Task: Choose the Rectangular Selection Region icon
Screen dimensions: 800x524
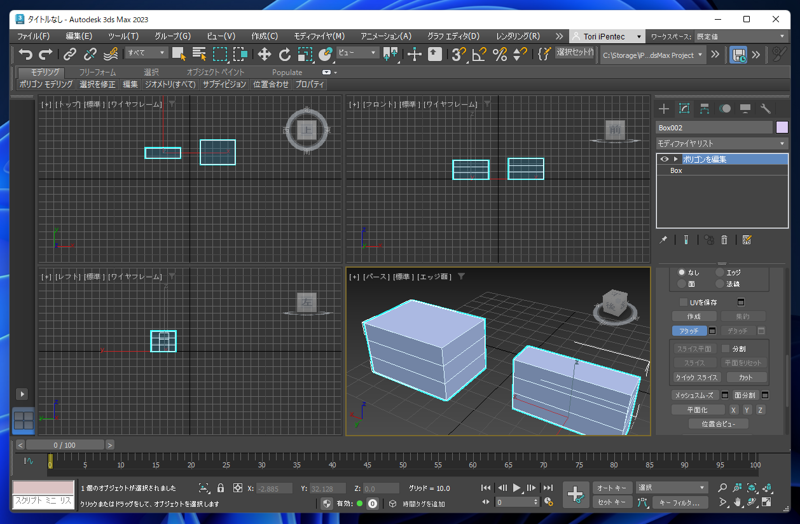Action: click(x=220, y=54)
